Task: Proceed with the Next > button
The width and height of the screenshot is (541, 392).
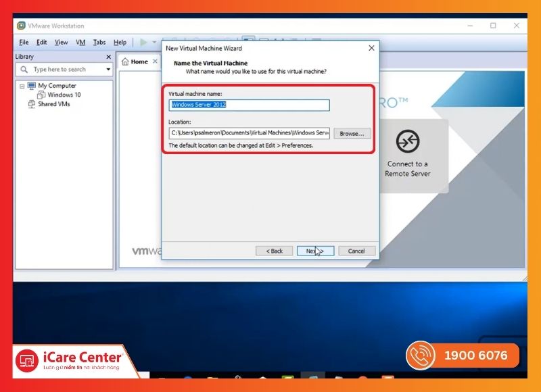Action: pos(315,251)
